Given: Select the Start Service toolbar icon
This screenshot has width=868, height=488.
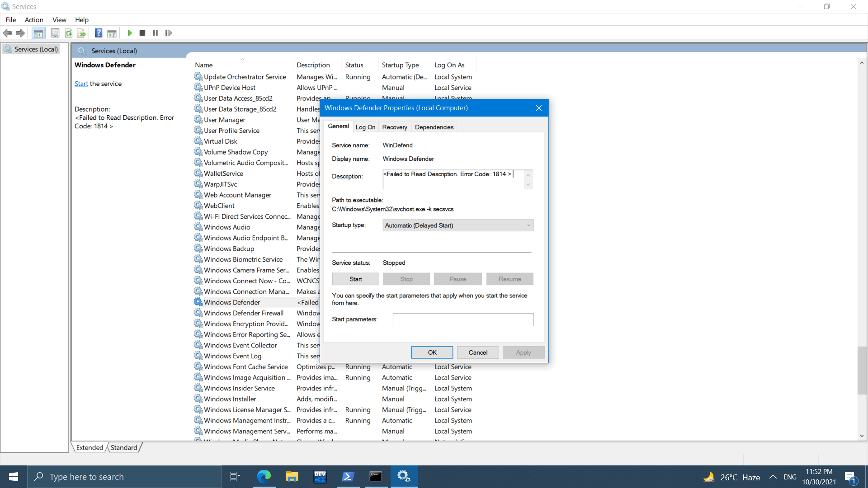Looking at the screenshot, I should [x=130, y=33].
